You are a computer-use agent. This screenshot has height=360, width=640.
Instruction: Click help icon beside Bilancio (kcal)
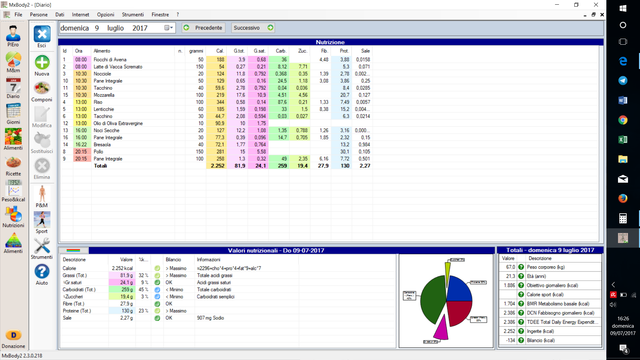pyautogui.click(x=521, y=340)
